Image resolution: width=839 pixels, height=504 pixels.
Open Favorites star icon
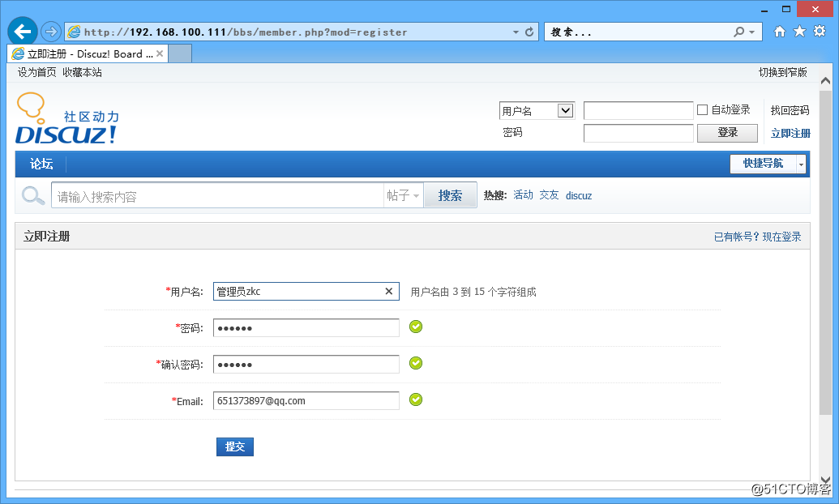tap(799, 31)
